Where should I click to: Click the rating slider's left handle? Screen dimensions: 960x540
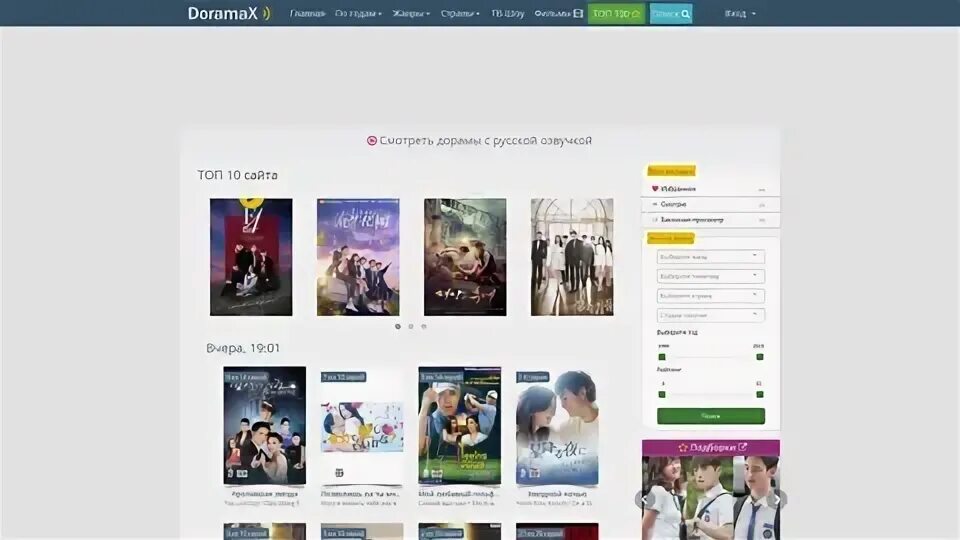coord(662,395)
